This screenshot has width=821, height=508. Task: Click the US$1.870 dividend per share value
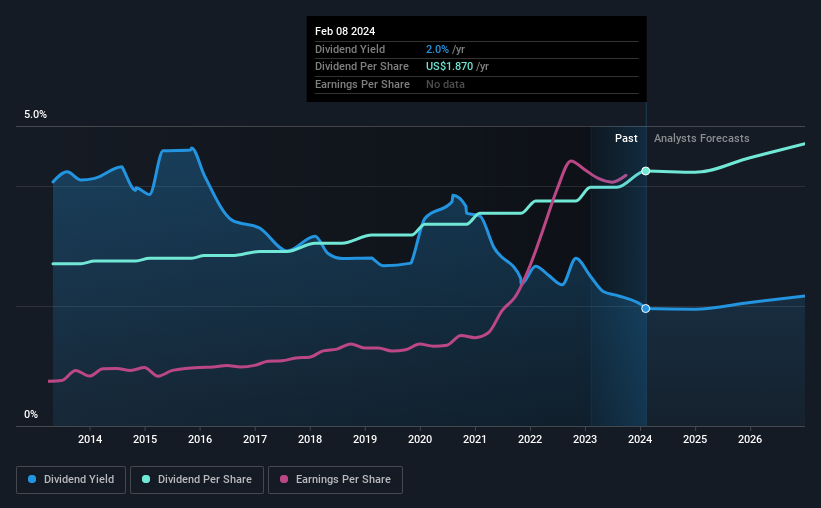point(449,67)
